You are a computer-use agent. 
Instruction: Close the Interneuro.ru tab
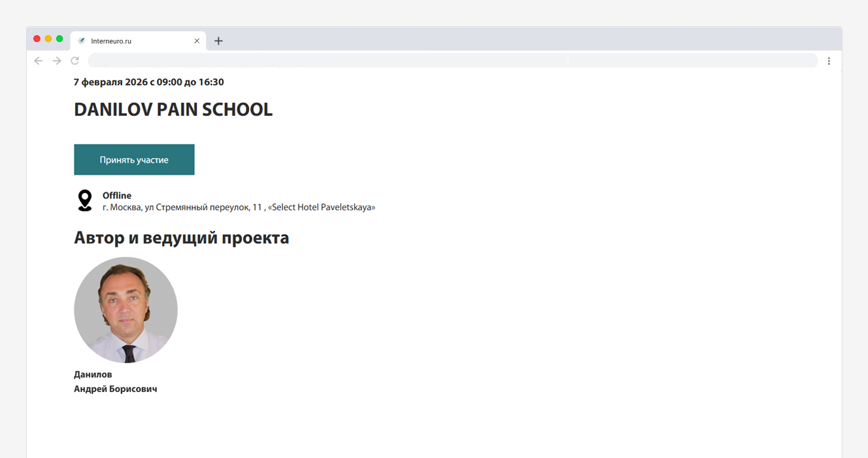[x=197, y=41]
